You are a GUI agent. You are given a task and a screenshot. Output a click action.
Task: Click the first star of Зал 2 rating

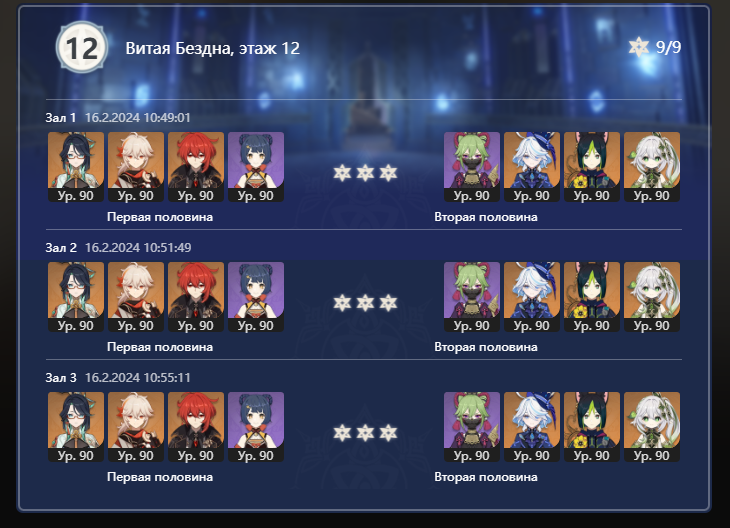click(342, 303)
